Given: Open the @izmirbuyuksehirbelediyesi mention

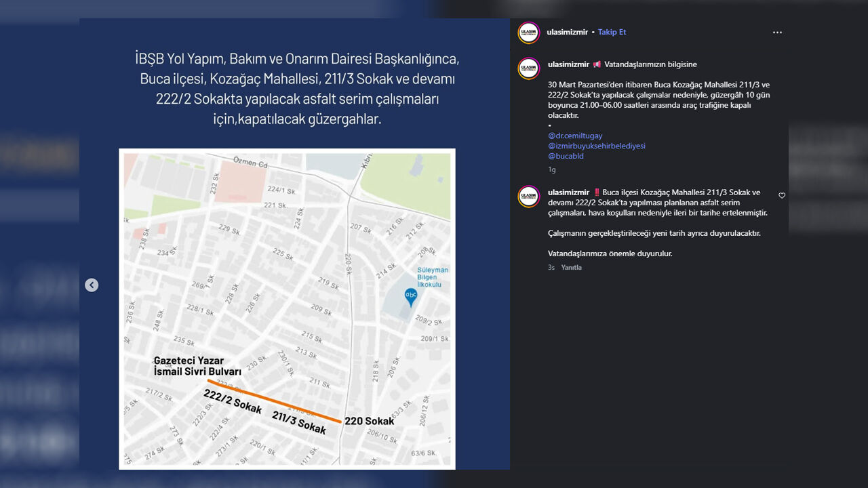Looking at the screenshot, I should coord(596,146).
